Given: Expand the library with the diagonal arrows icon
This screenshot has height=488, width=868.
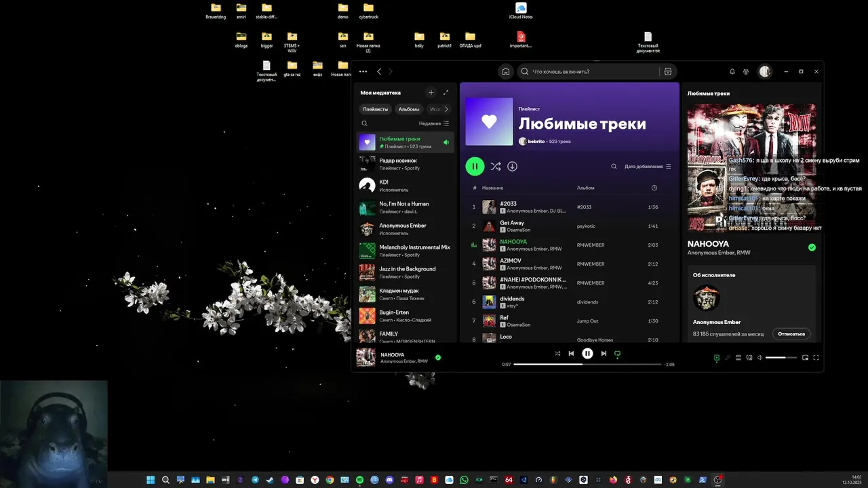Looking at the screenshot, I should click(x=446, y=92).
